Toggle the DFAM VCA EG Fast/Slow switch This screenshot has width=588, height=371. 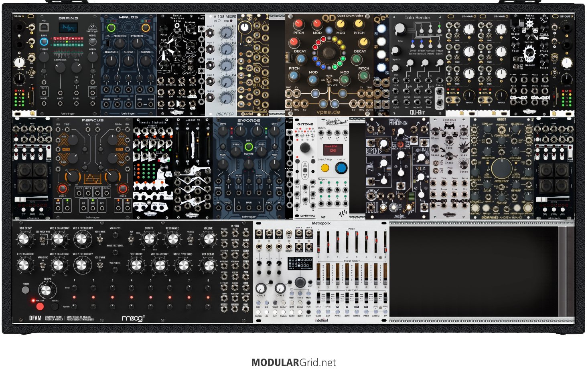[190, 240]
